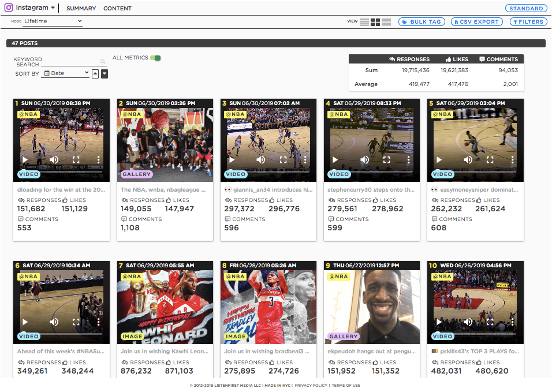This screenshot has height=392, width=552.
Task: Open the Sort By Date dropdown
Action: (x=65, y=73)
